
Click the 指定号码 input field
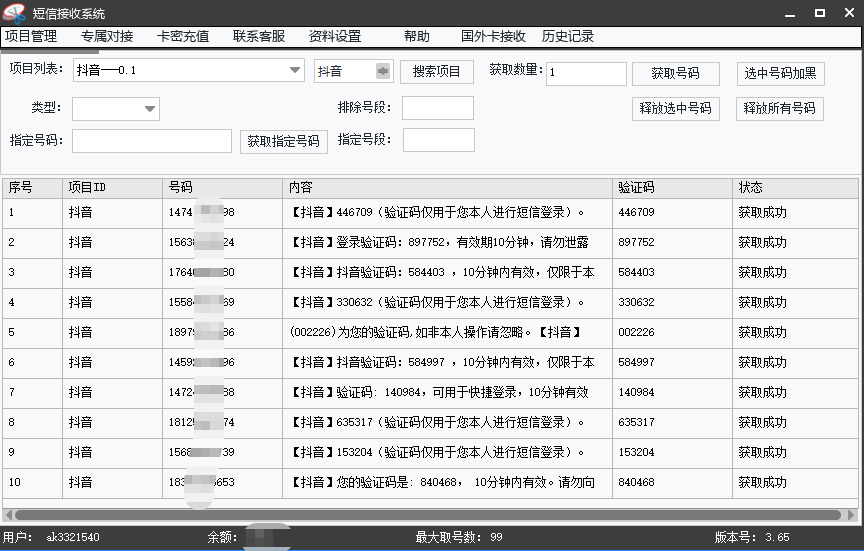click(151, 141)
